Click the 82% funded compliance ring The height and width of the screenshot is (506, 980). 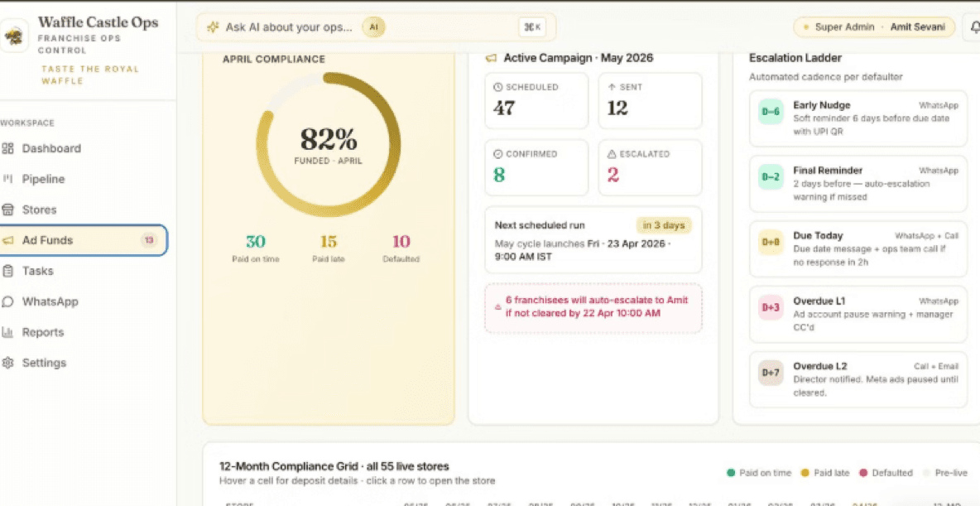tap(328, 144)
